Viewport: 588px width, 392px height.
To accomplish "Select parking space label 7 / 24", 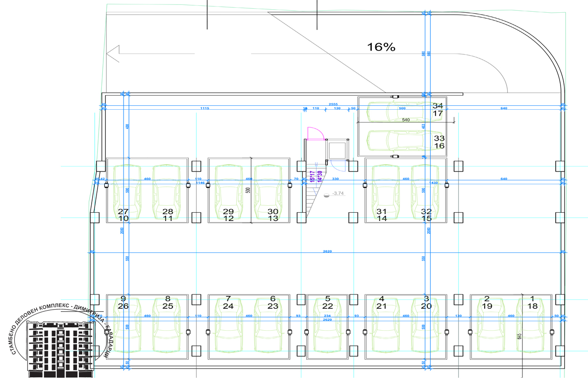I will [228, 302].
